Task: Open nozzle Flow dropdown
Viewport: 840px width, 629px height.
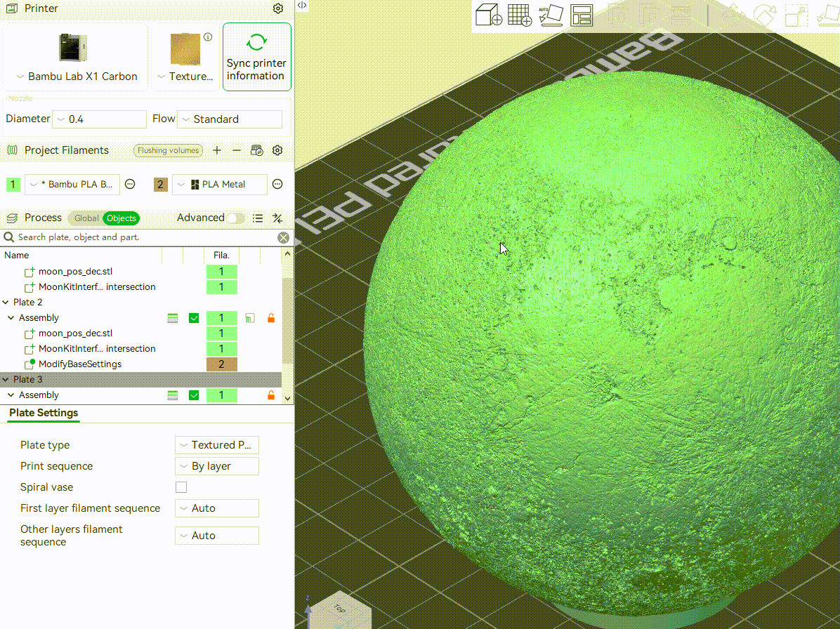Action: pos(230,119)
